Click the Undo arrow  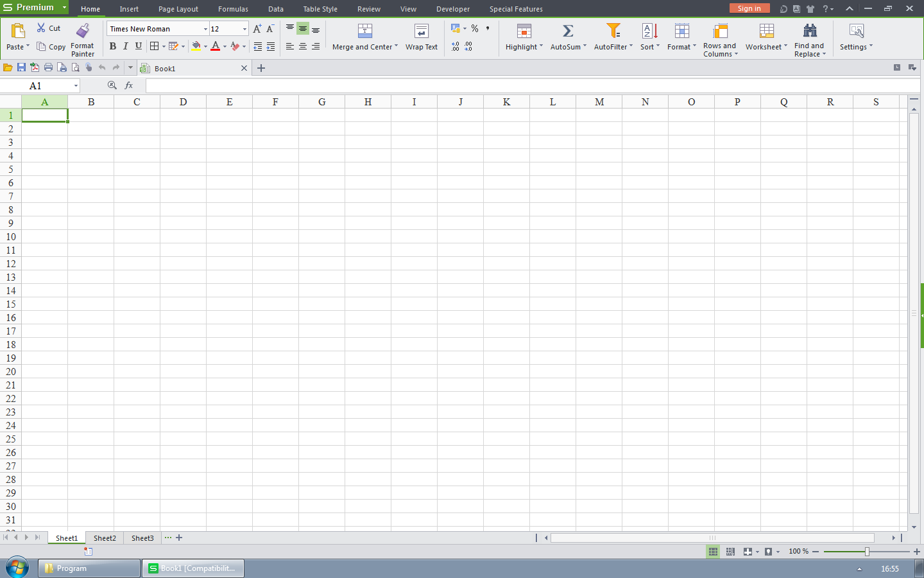click(102, 67)
